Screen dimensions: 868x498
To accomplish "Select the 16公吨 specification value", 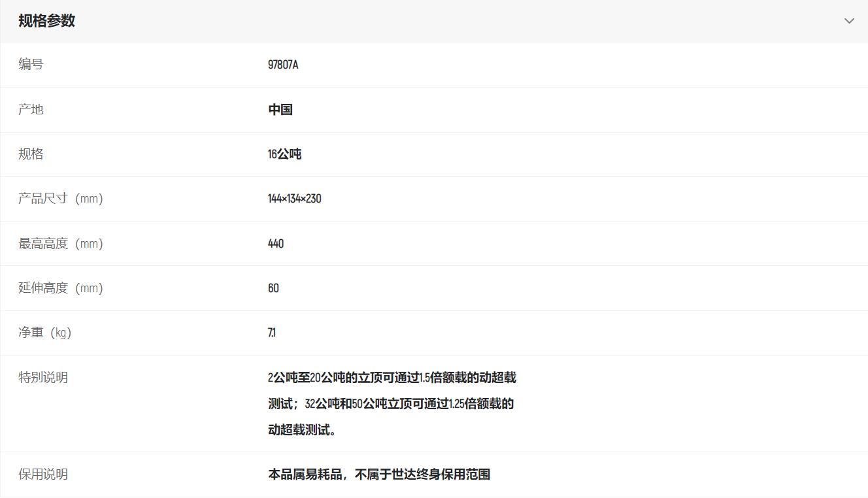I will click(x=284, y=154).
